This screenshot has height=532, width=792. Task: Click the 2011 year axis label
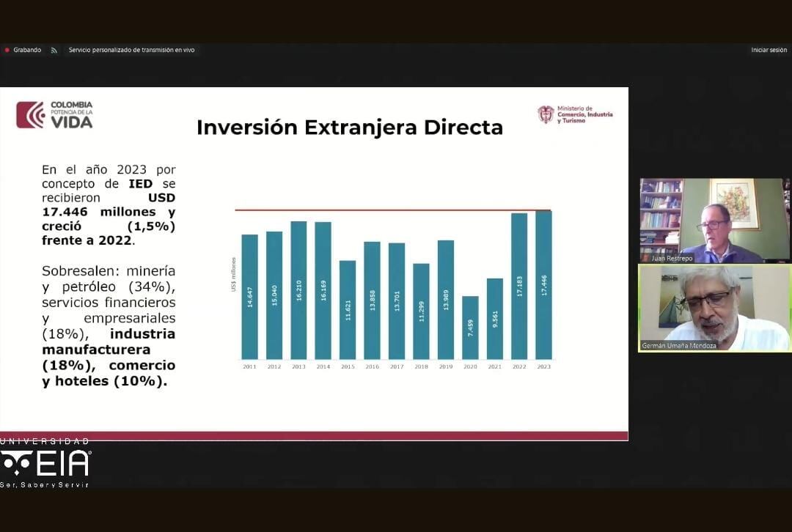(249, 366)
